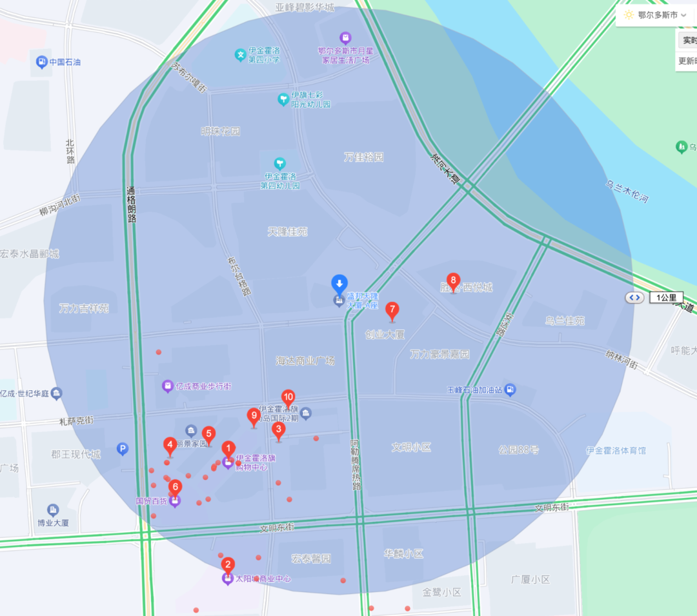697x616 pixels.
Task: Click the 亿成商业步行街 shopping icon
Action: click(x=168, y=386)
